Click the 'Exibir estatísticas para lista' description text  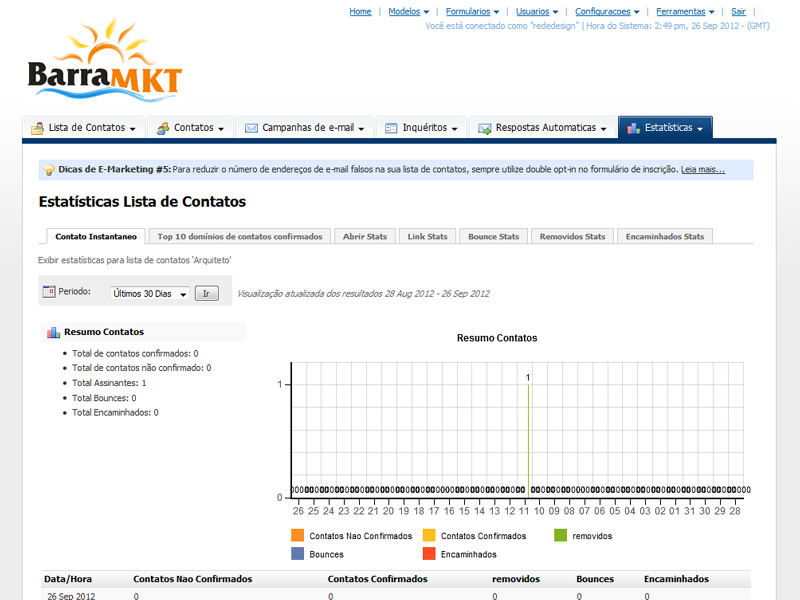[135, 260]
